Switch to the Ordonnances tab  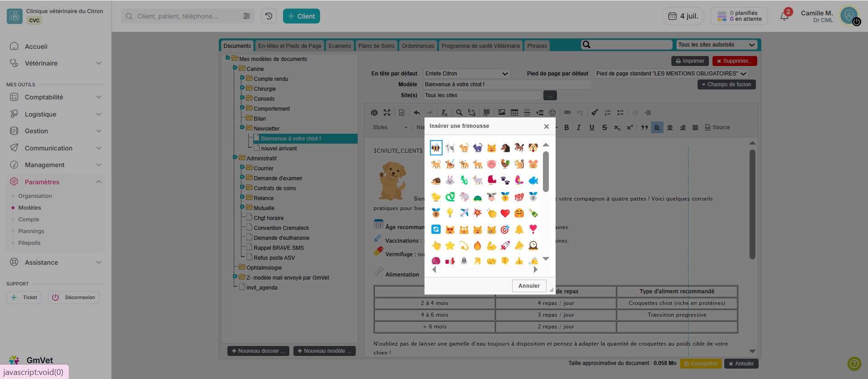pos(418,46)
